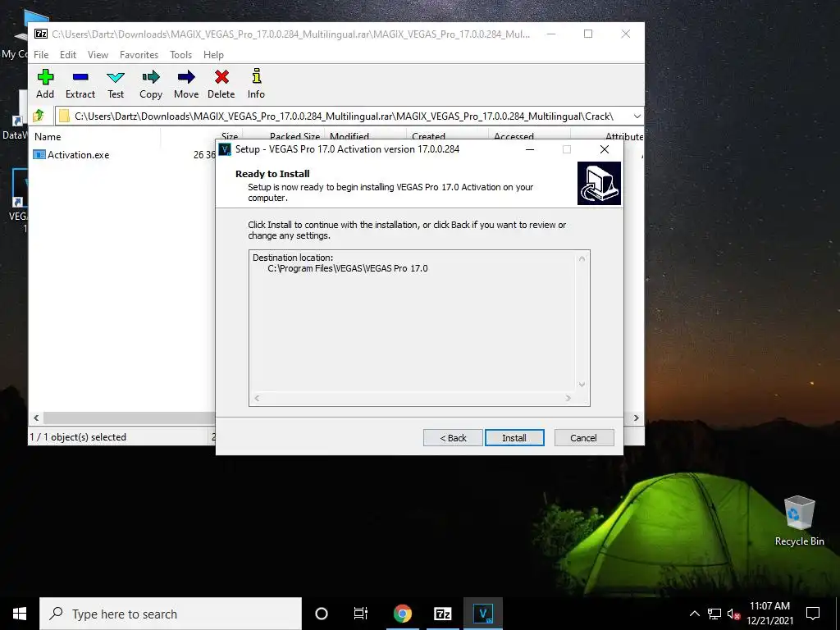Image resolution: width=840 pixels, height=630 pixels.
Task: Click the scroll-up arrow in the summary box
Action: coord(582,259)
